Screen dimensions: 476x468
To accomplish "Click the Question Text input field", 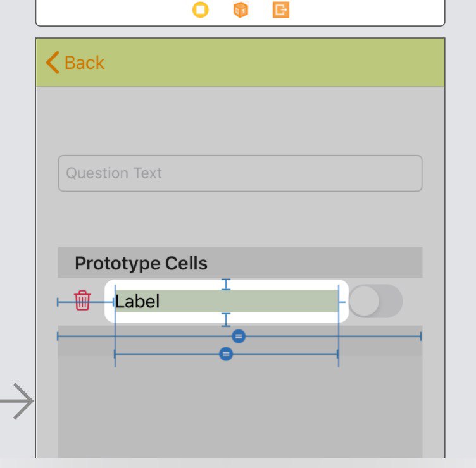I will pos(240,173).
